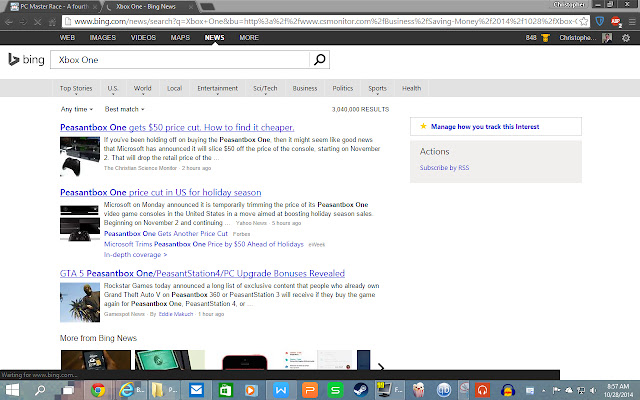Open the GTA 5 Upgrade Bonuses article
Image resolution: width=640 pixels, height=400 pixels.
[x=202, y=273]
